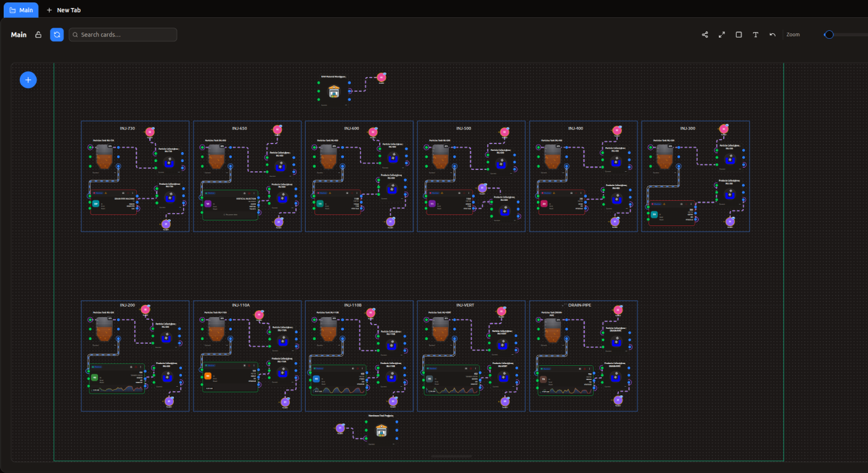Select the text tool icon
The height and width of the screenshot is (473, 868).
click(756, 34)
